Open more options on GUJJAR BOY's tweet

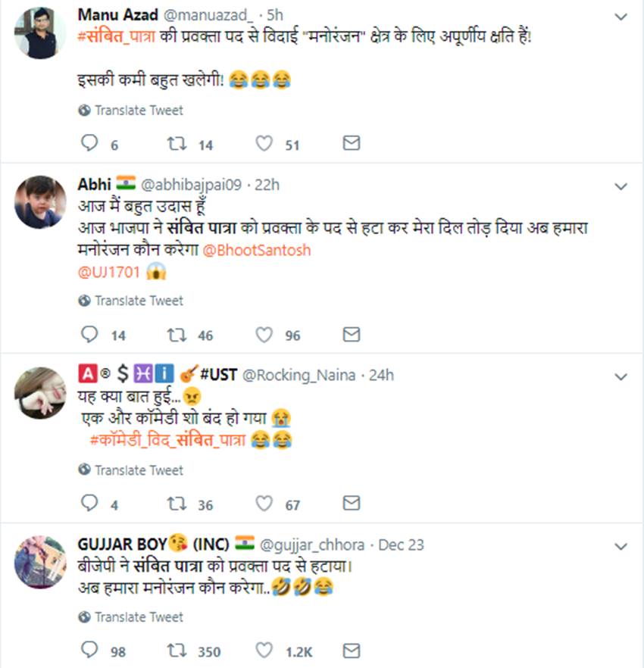point(621,546)
